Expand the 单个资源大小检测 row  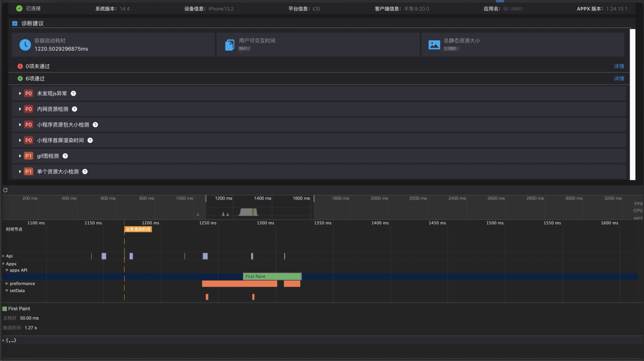pos(20,172)
